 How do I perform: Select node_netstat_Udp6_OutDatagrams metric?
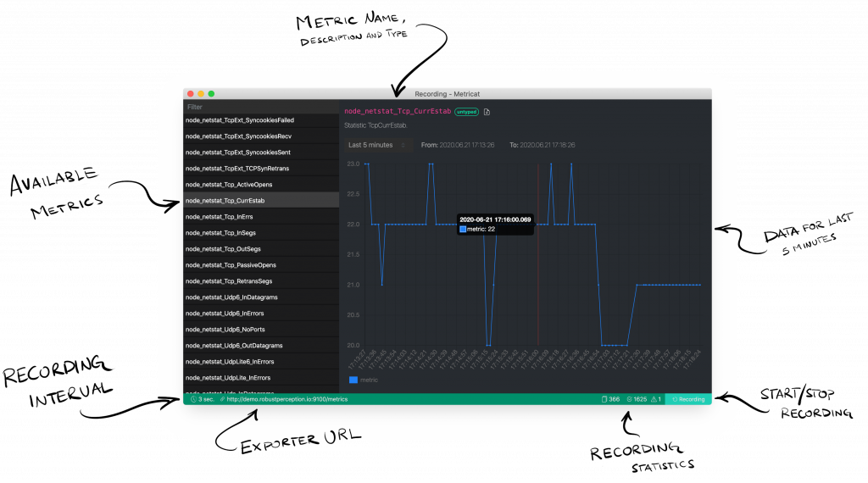(261, 345)
